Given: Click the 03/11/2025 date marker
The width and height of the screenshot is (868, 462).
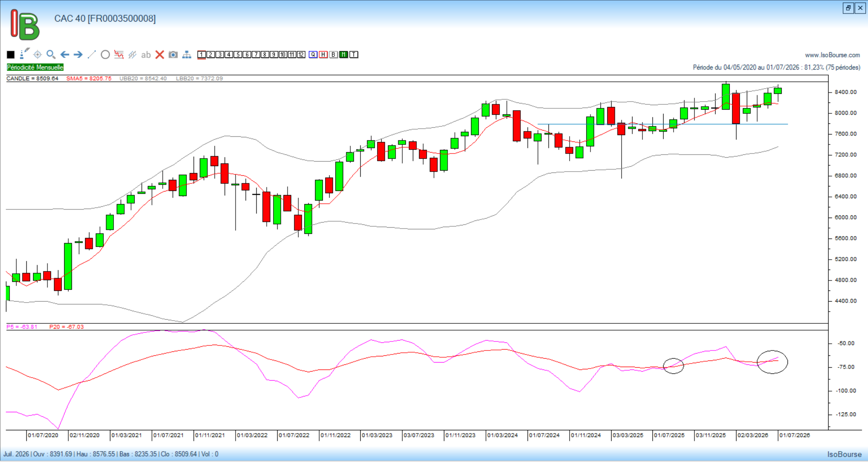Looking at the screenshot, I should coord(711,435).
